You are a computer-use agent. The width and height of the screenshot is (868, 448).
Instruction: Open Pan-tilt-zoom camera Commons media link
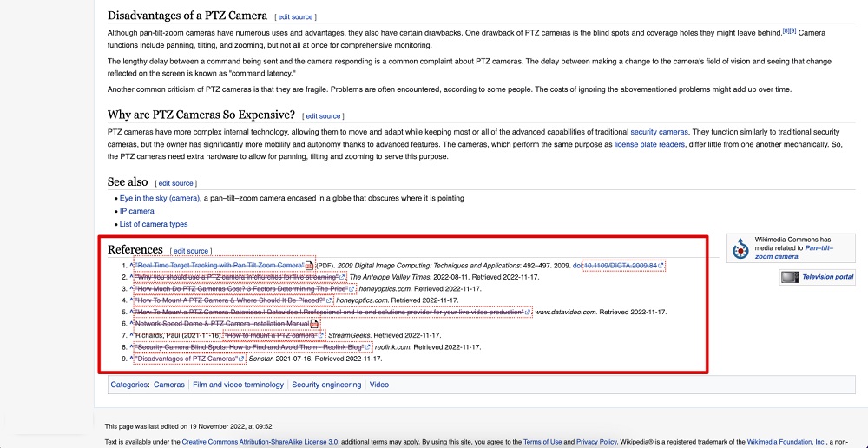[794, 253]
